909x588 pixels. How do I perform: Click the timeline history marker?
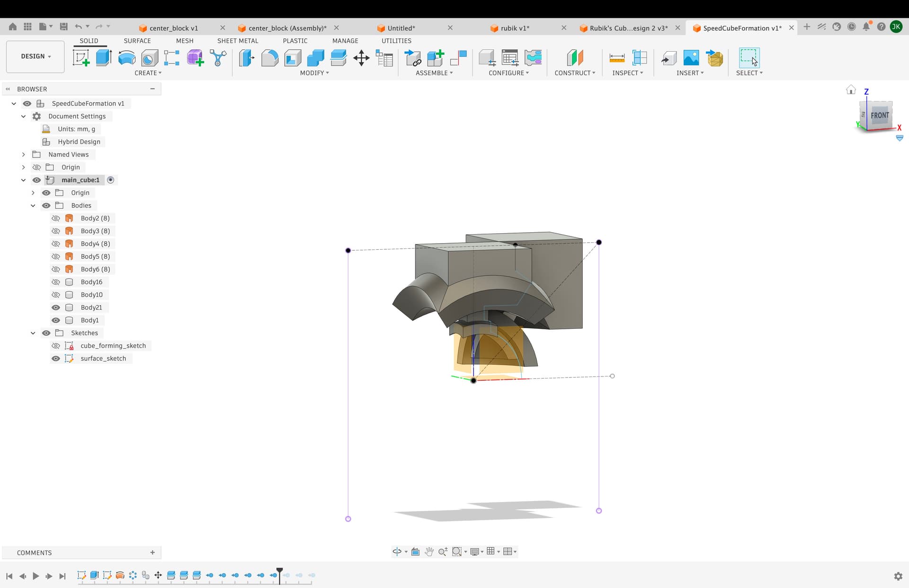(279, 575)
